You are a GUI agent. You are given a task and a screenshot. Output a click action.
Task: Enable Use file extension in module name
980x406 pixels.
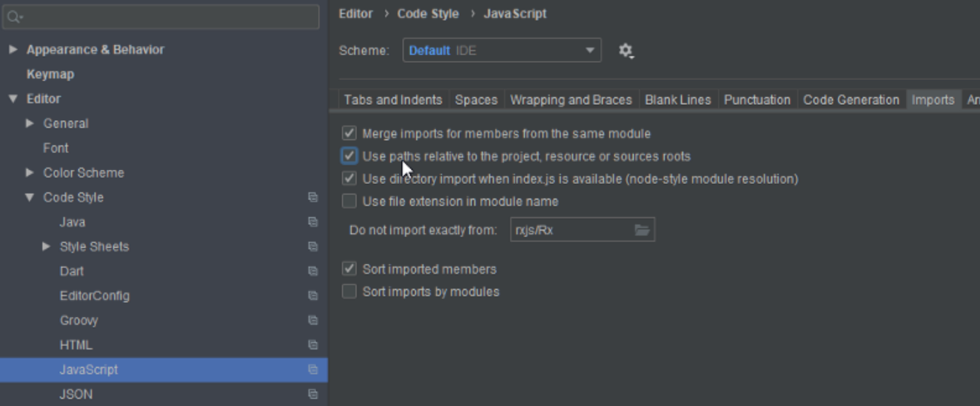349,201
